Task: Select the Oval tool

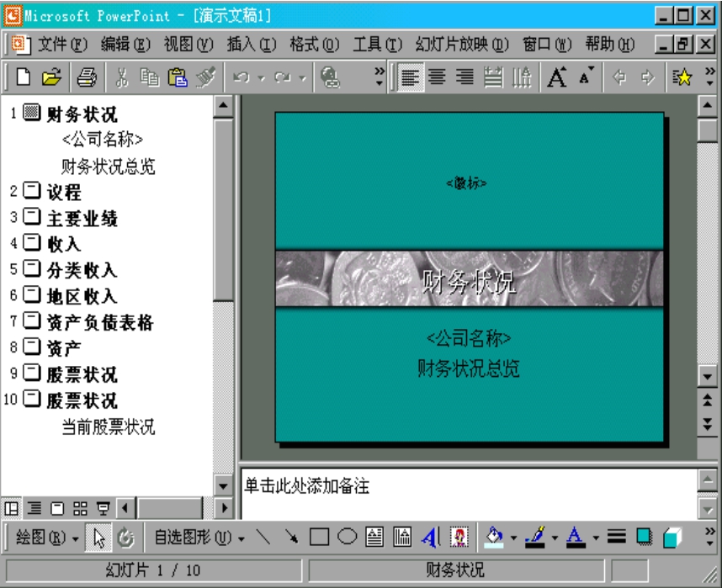Action: click(x=347, y=537)
